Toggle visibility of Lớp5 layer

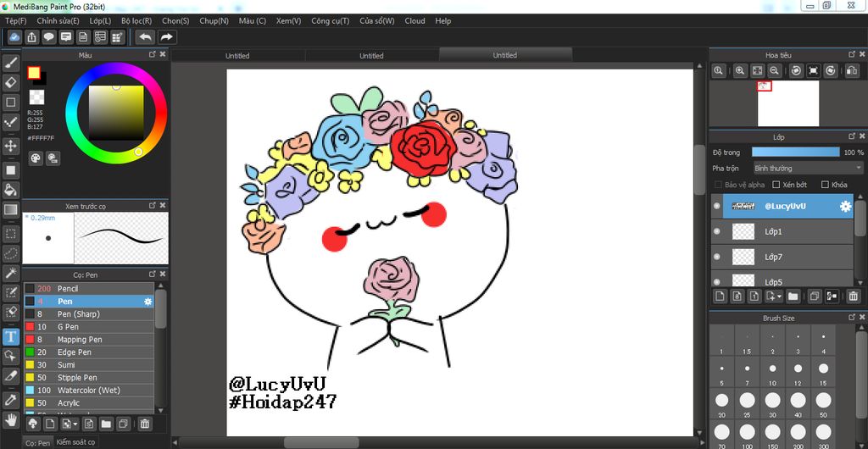pyautogui.click(x=717, y=281)
